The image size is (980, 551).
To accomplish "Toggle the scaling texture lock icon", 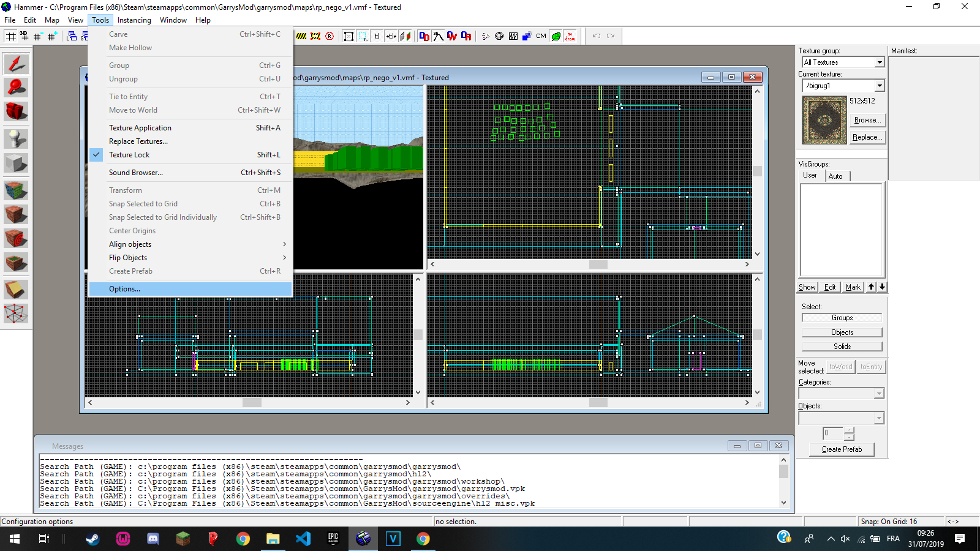I will (x=391, y=36).
